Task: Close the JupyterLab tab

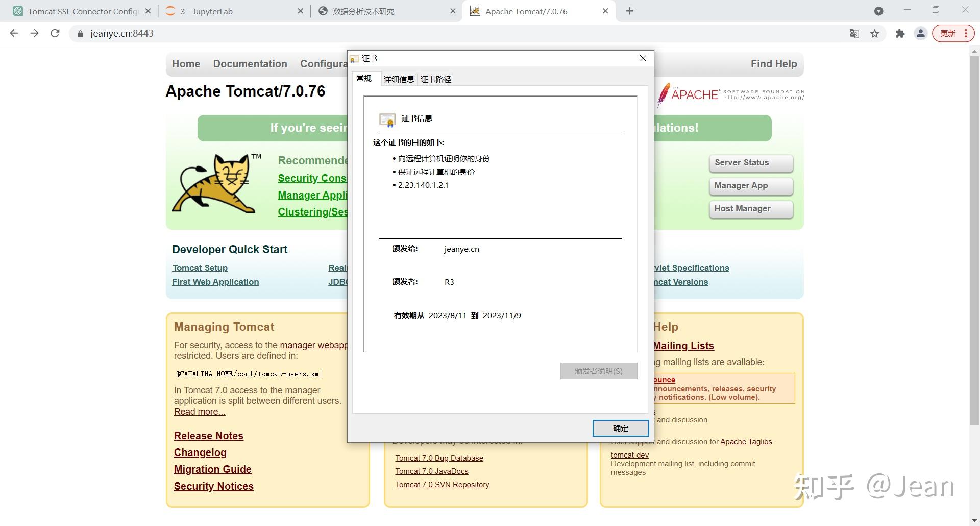Action: click(300, 11)
